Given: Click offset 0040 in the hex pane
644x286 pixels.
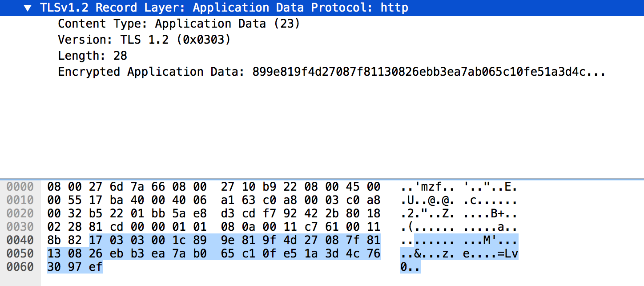Looking at the screenshot, I should [x=20, y=240].
